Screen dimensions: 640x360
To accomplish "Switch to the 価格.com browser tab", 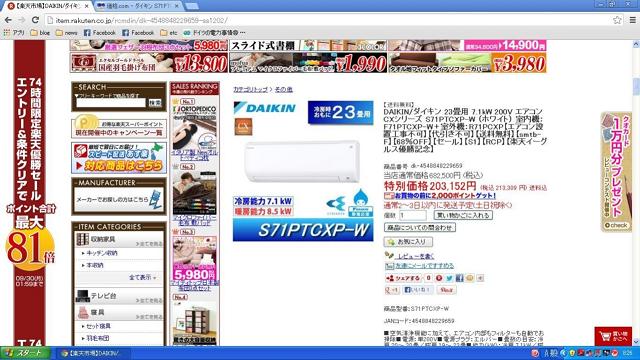I will [138, 6].
